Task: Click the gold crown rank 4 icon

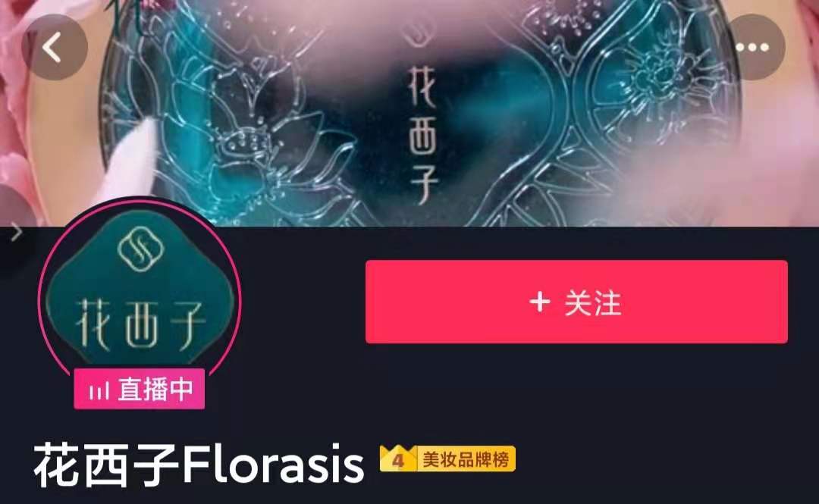Action: 398,459
